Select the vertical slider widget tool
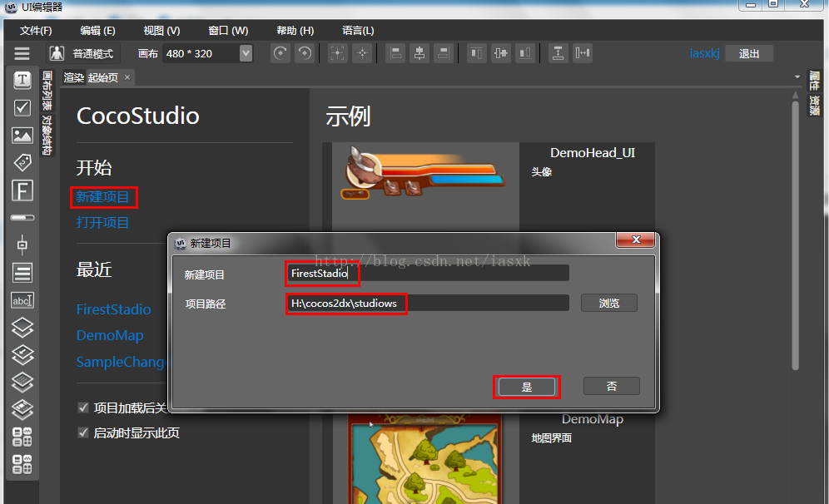 [22, 245]
